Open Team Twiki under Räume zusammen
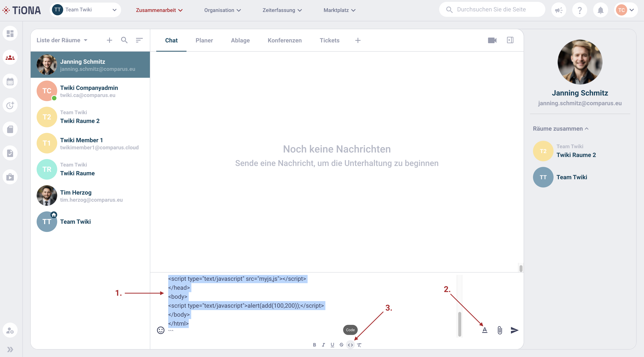644x357 pixels. coord(580,177)
